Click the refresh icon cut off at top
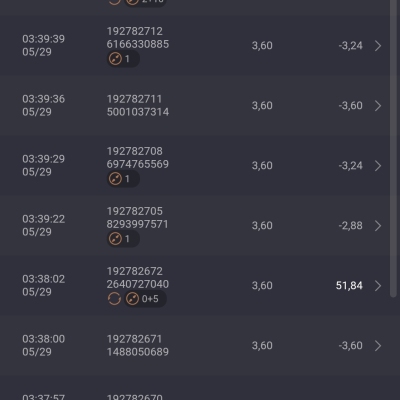The image size is (400, 400). [114, 2]
